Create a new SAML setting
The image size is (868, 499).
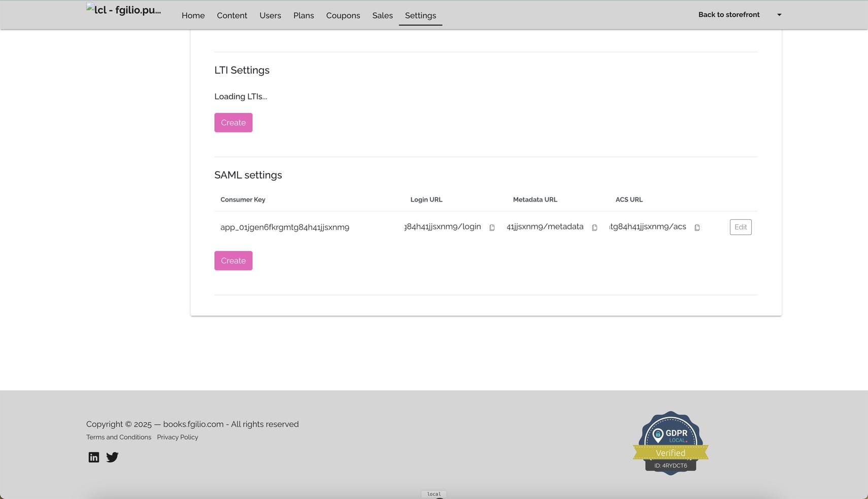pyautogui.click(x=233, y=261)
